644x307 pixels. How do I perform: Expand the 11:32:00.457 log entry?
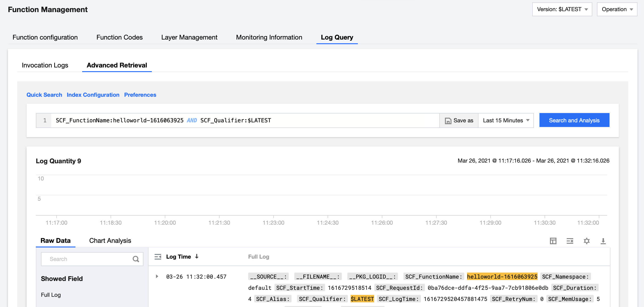tap(157, 276)
